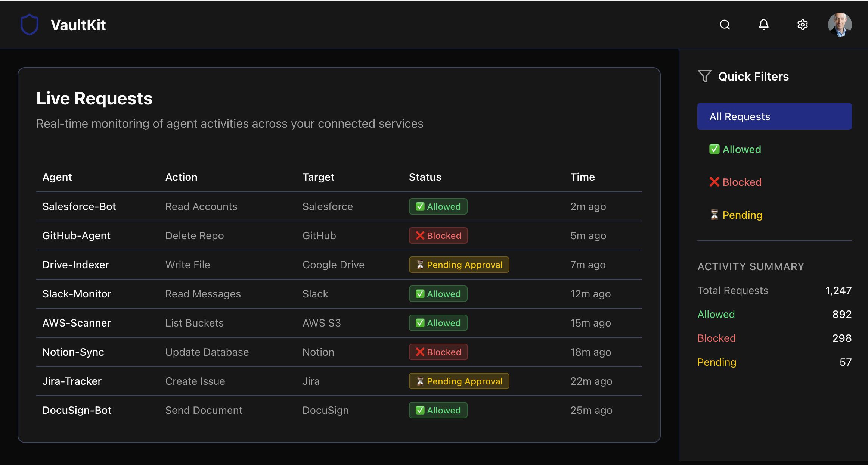Click the Status column header

tap(425, 177)
